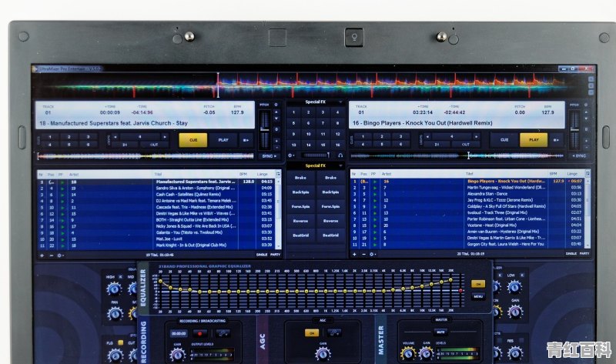Image resolution: width=616 pixels, height=364 pixels.
Task: Set left deck loop OUT point
Action: click(154, 145)
